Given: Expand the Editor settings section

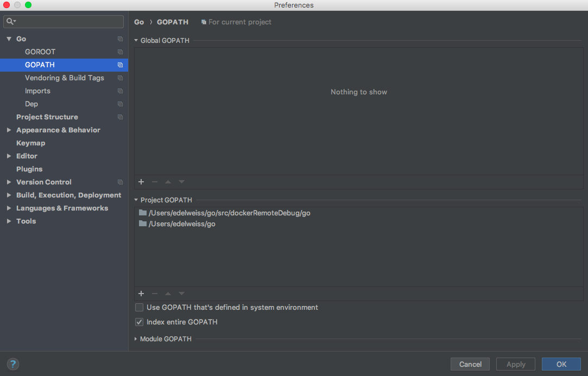Looking at the screenshot, I should click(9, 156).
